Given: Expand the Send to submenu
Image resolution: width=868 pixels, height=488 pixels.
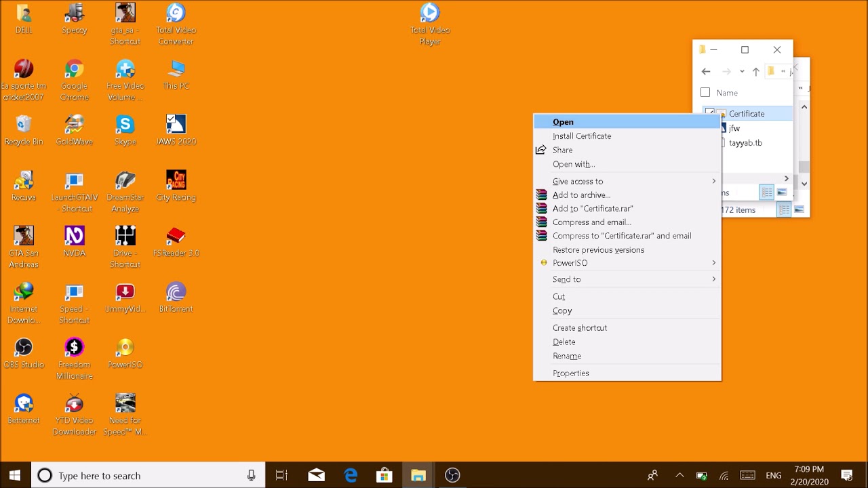Looking at the screenshot, I should coord(627,279).
